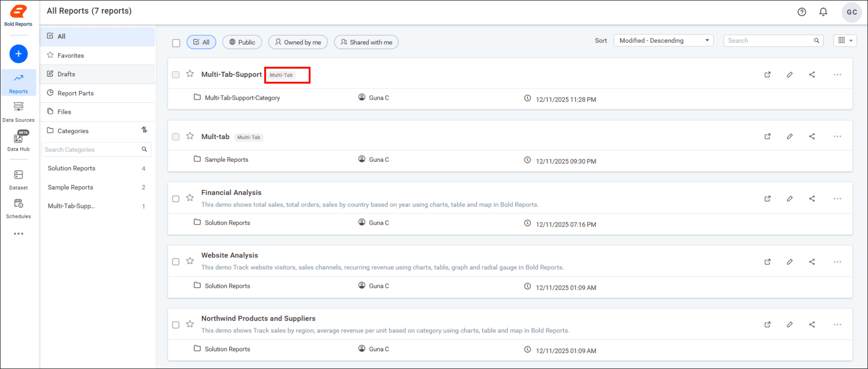
Task: Open Data Hub in sidebar
Action: pyautogui.click(x=18, y=142)
